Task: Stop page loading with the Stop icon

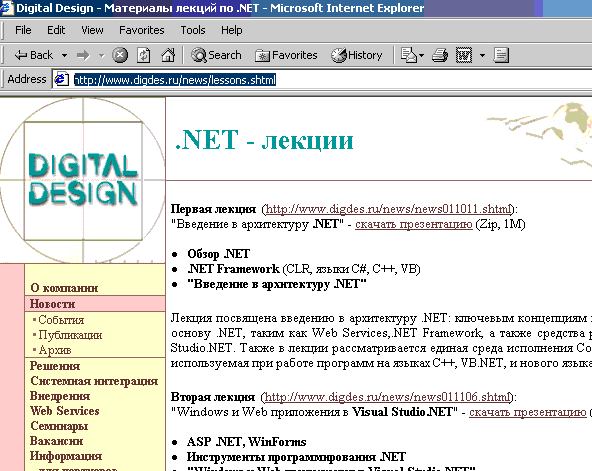Action: pyautogui.click(x=120, y=55)
